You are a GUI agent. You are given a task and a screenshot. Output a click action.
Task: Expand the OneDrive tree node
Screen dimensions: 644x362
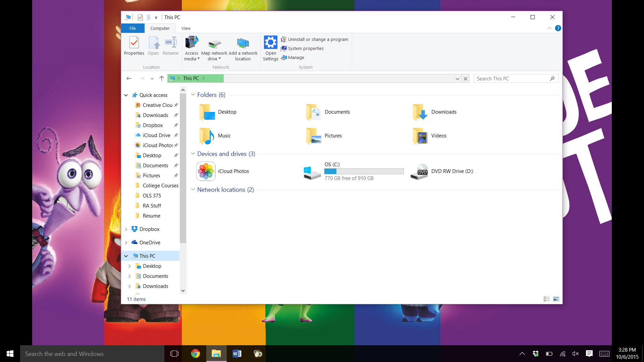click(126, 243)
